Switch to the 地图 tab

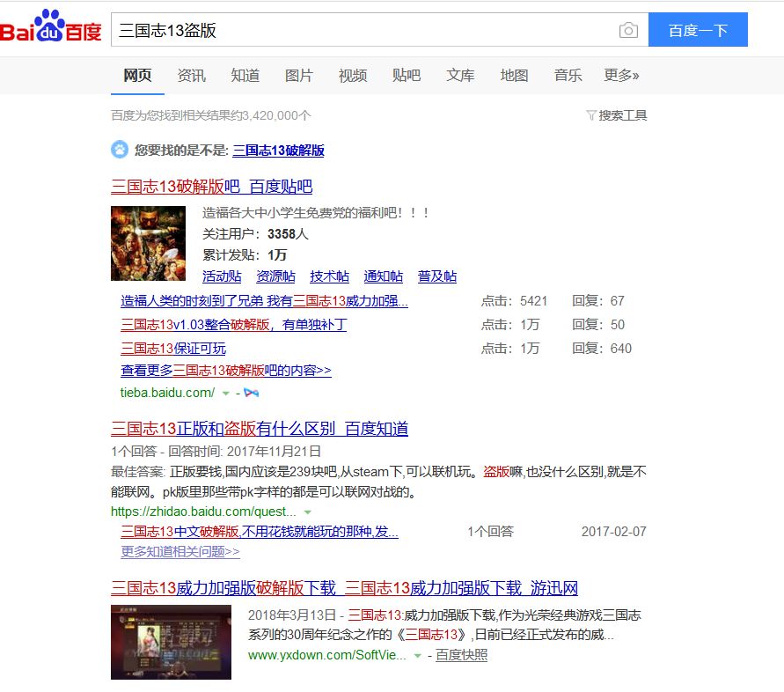(514, 75)
